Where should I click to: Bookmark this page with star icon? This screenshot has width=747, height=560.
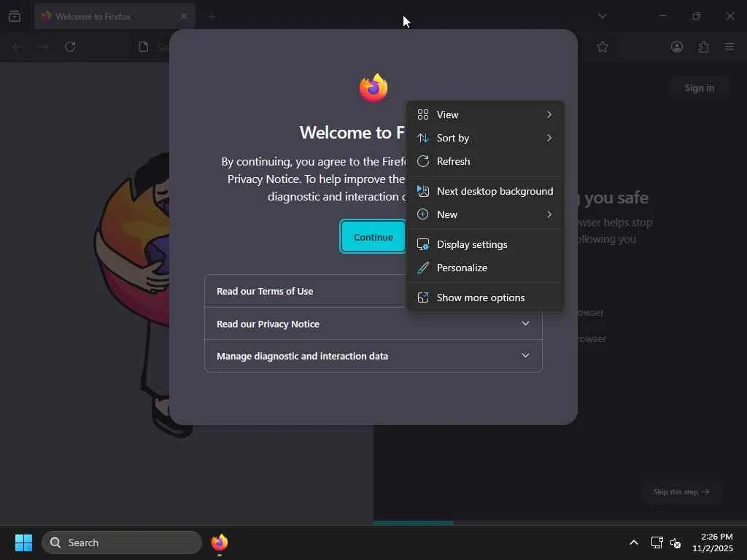[603, 47]
